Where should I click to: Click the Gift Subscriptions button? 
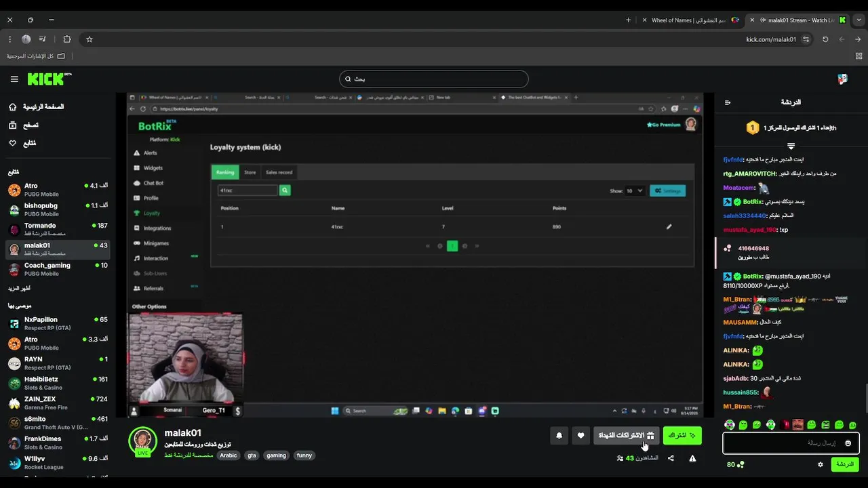pyautogui.click(x=627, y=436)
